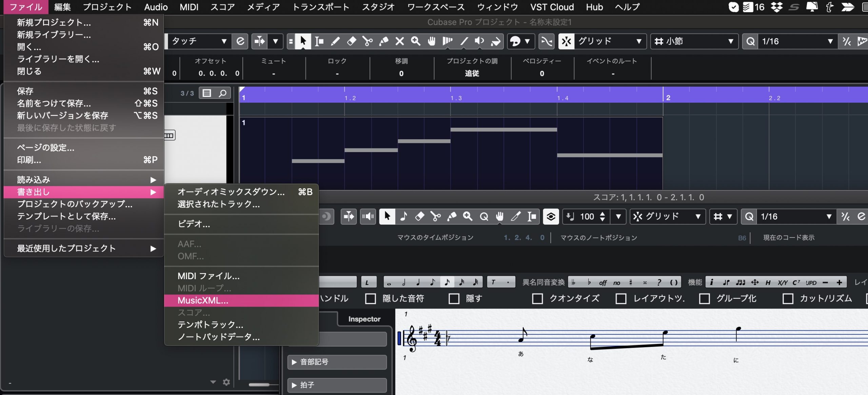Open score editor 1/16 quantize dropdown

[796, 216]
